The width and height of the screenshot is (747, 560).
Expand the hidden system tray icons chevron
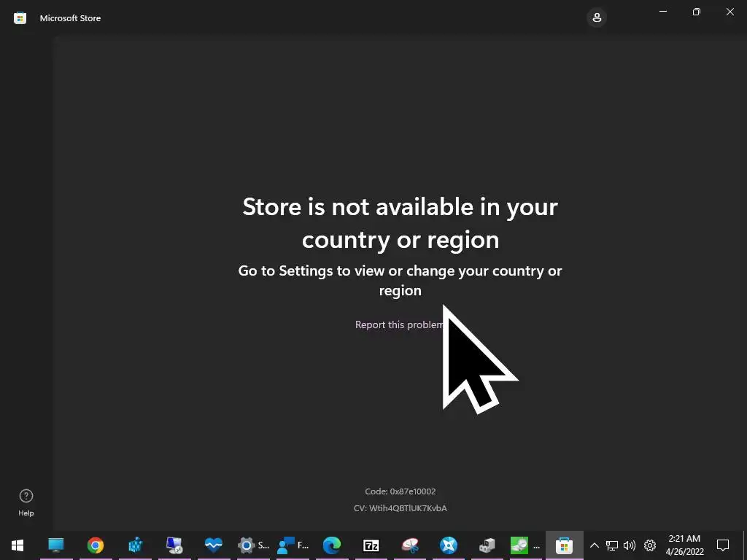594,545
